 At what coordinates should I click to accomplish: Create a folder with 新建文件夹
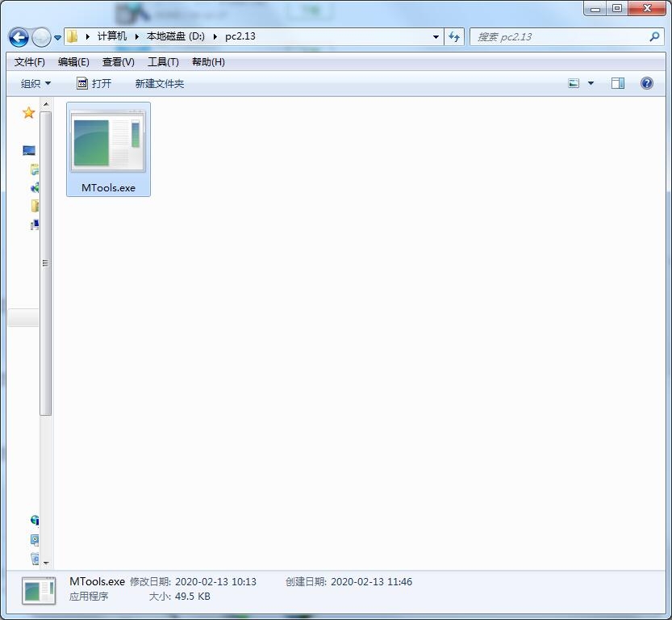point(160,84)
